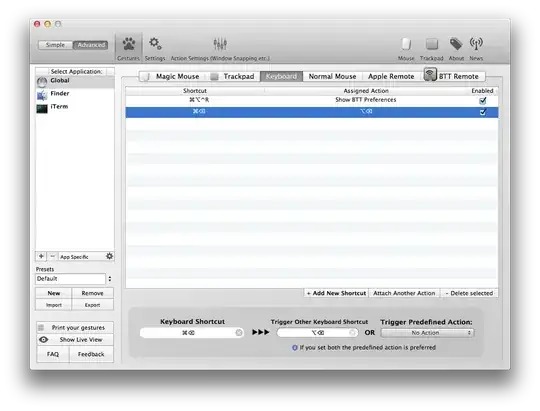Click the Print your gestures icon

tap(41, 327)
